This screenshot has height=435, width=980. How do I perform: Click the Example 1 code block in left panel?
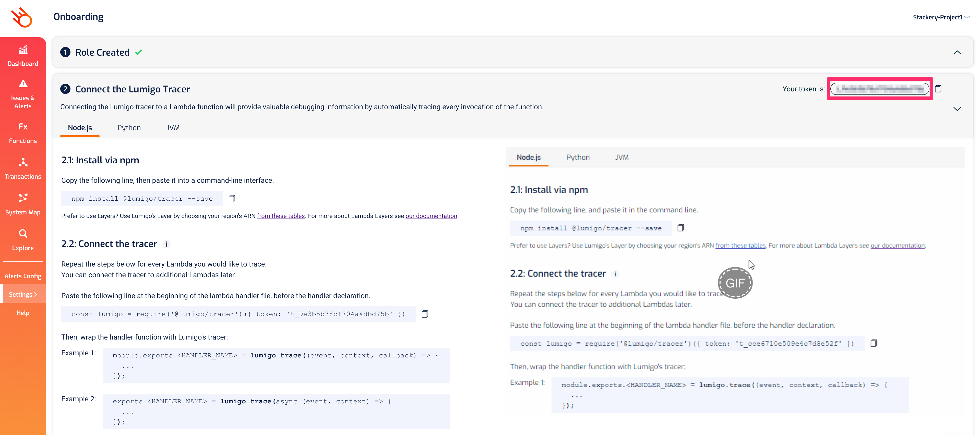(x=276, y=365)
